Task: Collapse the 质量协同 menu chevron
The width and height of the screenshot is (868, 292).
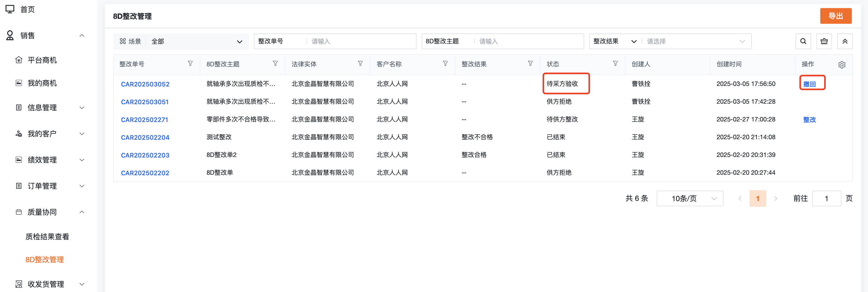Action: (82, 212)
